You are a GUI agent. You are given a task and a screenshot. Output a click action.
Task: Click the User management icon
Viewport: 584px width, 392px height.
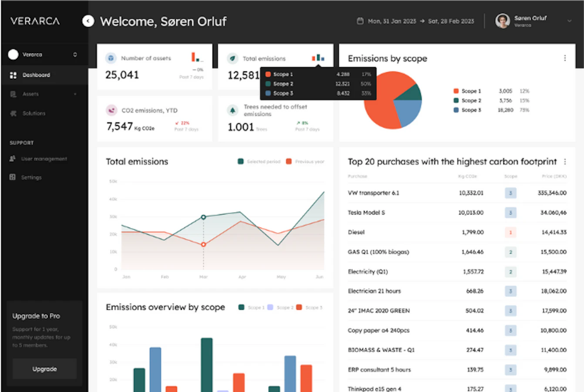click(x=13, y=159)
